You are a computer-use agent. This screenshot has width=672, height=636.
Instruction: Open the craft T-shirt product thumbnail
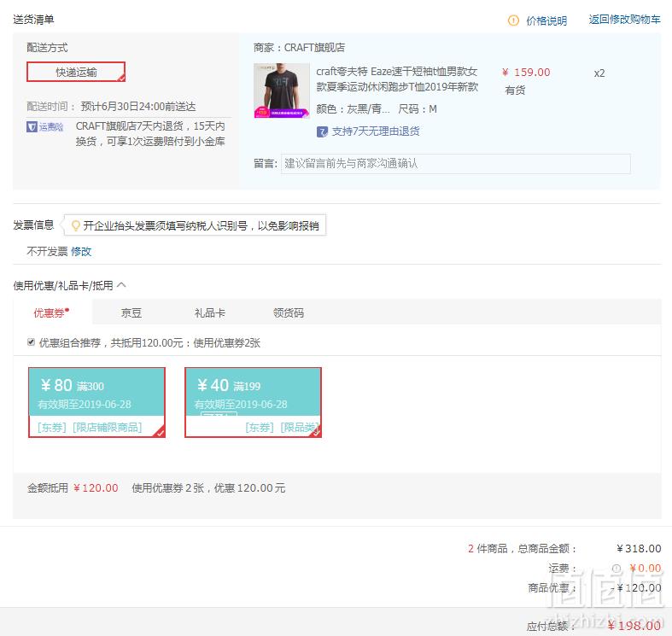(282, 90)
